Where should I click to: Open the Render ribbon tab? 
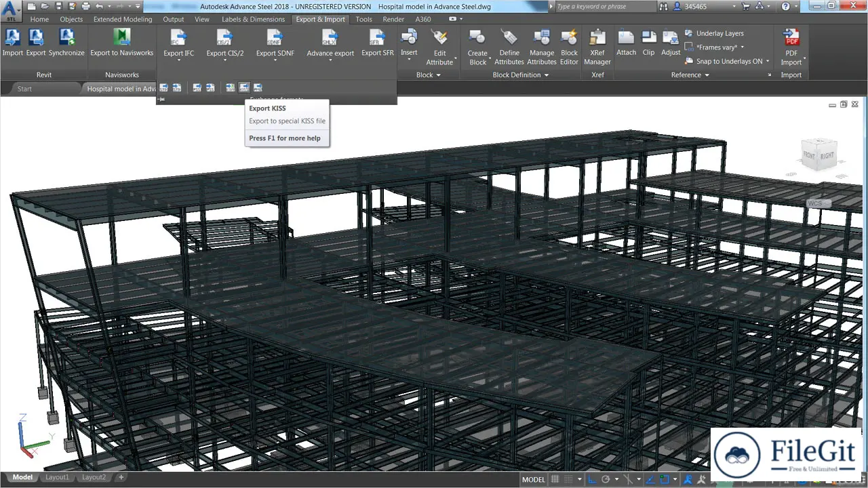(393, 19)
